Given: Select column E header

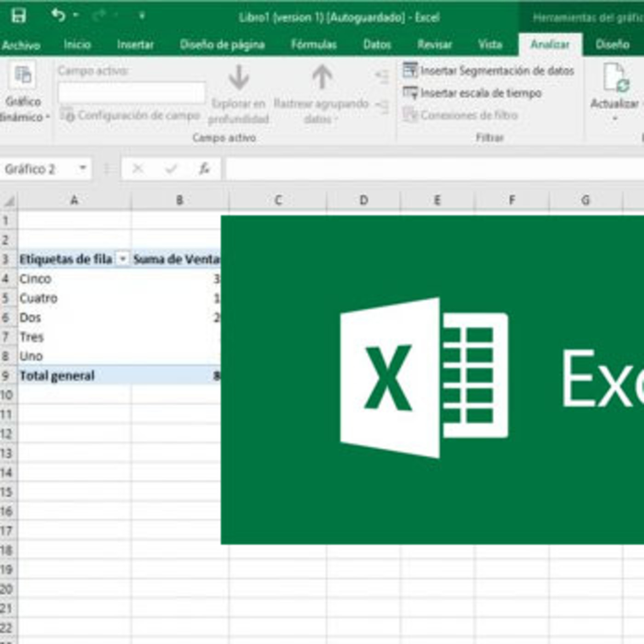Looking at the screenshot, I should (437, 200).
